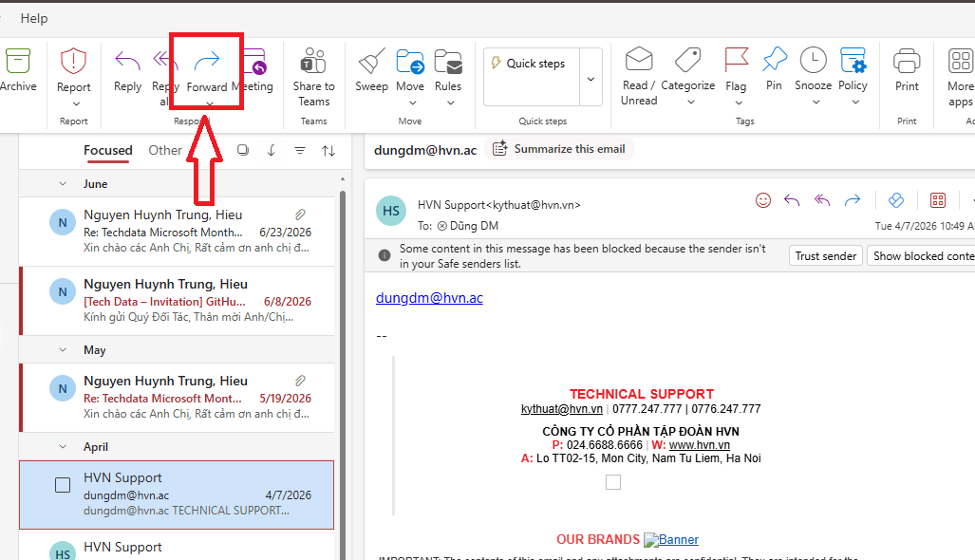Expand the Quick steps dropdown arrow
The image size is (975, 560).
[x=591, y=79]
